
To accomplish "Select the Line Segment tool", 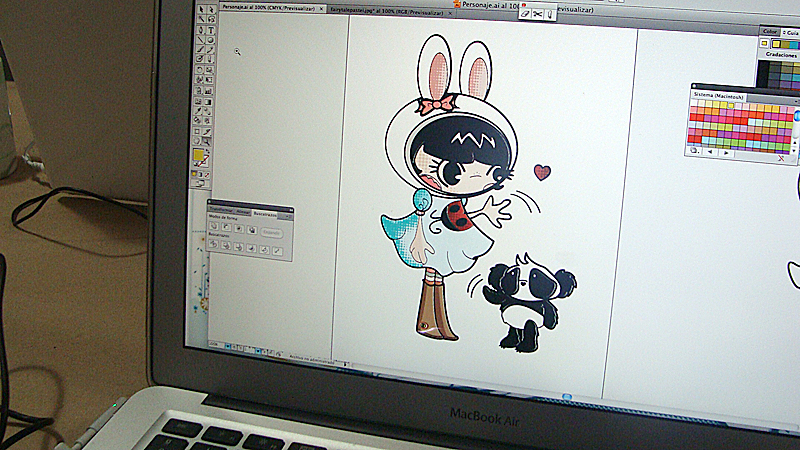I will click(x=201, y=40).
